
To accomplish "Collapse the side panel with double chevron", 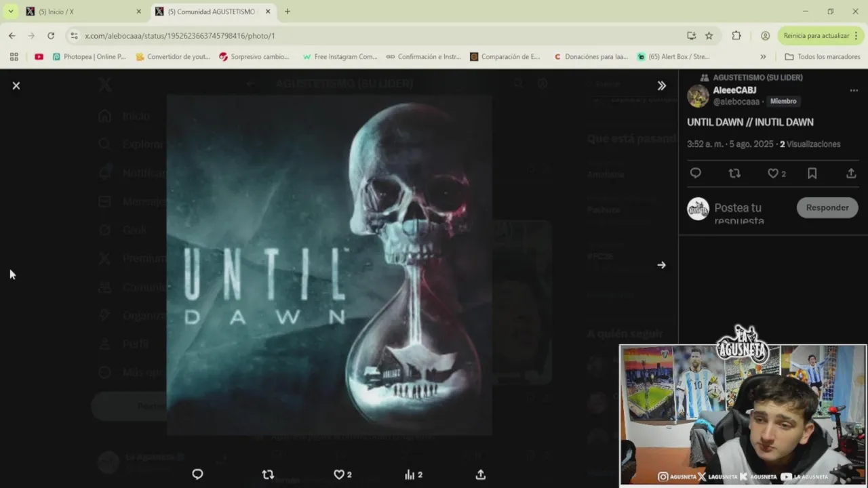I will click(x=662, y=85).
